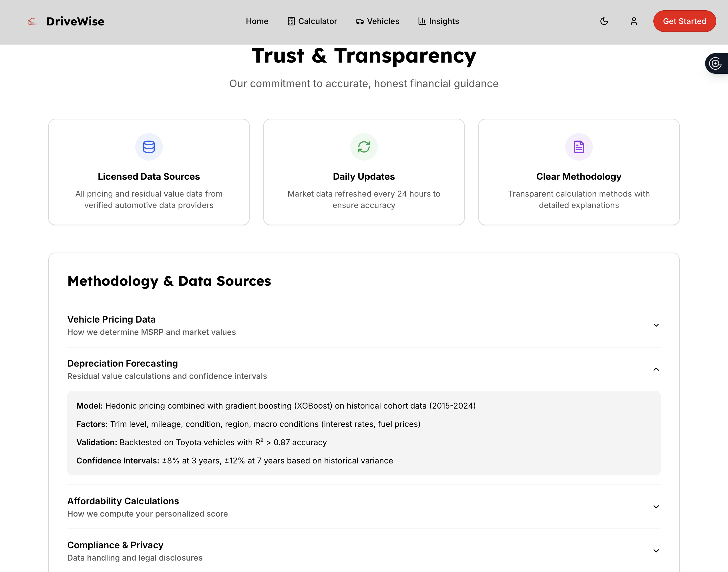Collapse Depreciation Forecasting with chevron
The height and width of the screenshot is (572, 728).
[x=656, y=369]
